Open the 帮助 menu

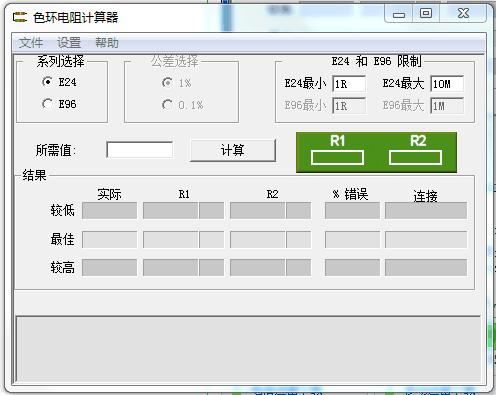click(x=107, y=43)
